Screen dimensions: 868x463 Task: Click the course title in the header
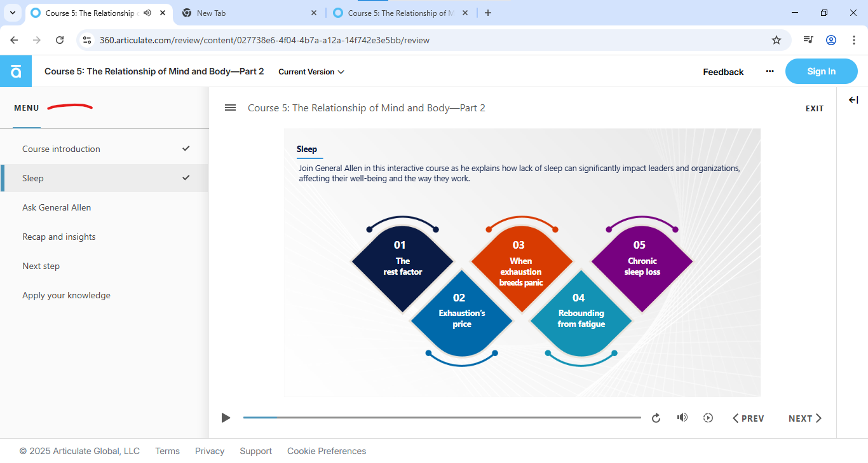154,71
